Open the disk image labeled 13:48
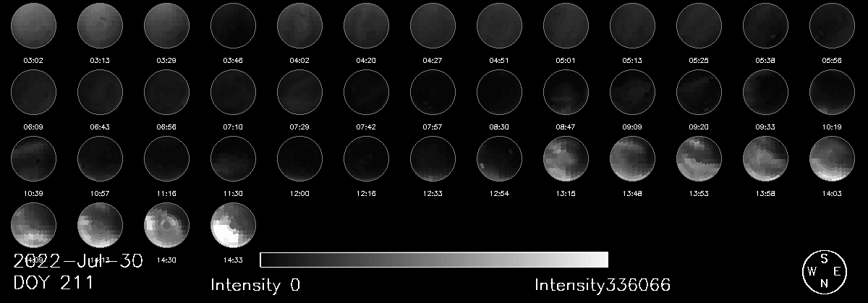Viewport: 868px width, 303px height. 632,158
